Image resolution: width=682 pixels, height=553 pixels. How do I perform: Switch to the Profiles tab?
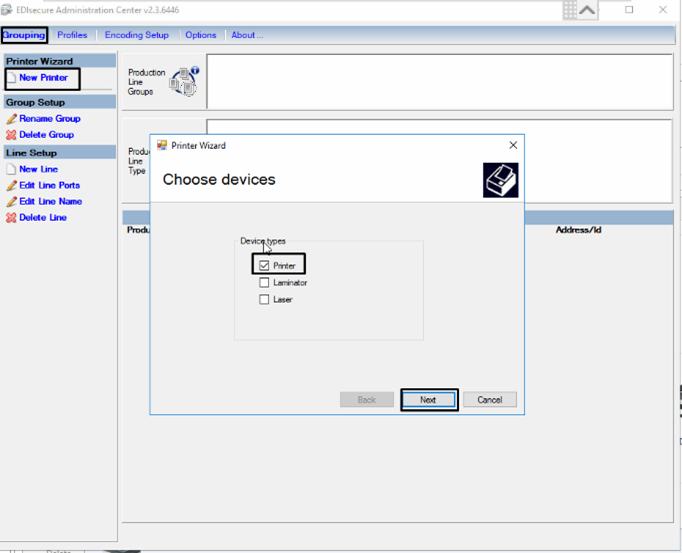(72, 35)
